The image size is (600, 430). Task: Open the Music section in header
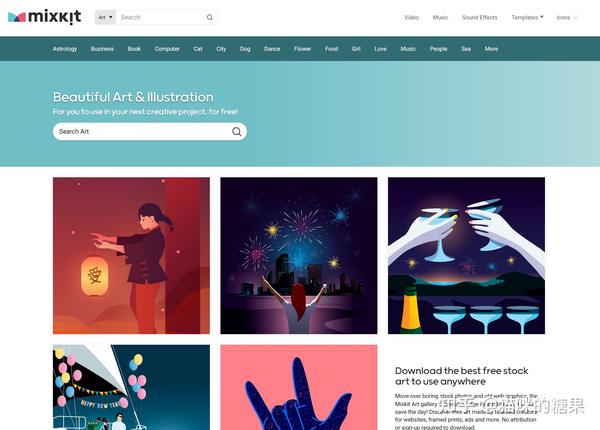pos(440,18)
